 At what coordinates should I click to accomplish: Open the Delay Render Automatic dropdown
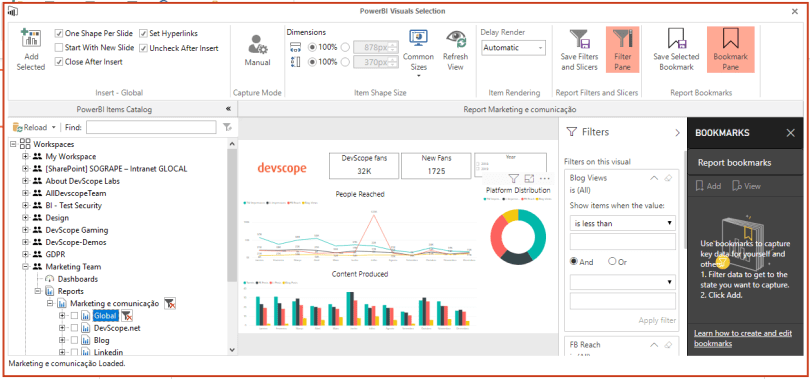coord(513,48)
